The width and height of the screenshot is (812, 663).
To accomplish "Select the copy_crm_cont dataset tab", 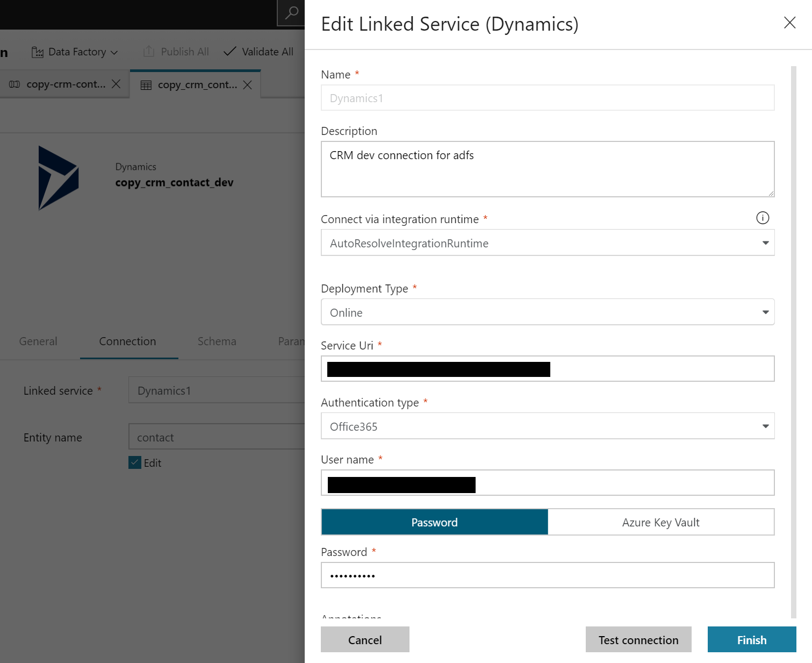I will [196, 84].
